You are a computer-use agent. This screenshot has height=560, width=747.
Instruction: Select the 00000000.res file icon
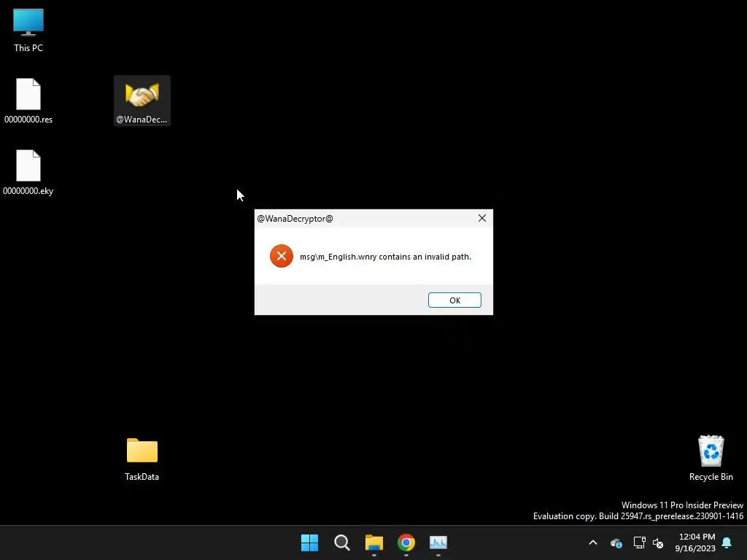click(28, 94)
